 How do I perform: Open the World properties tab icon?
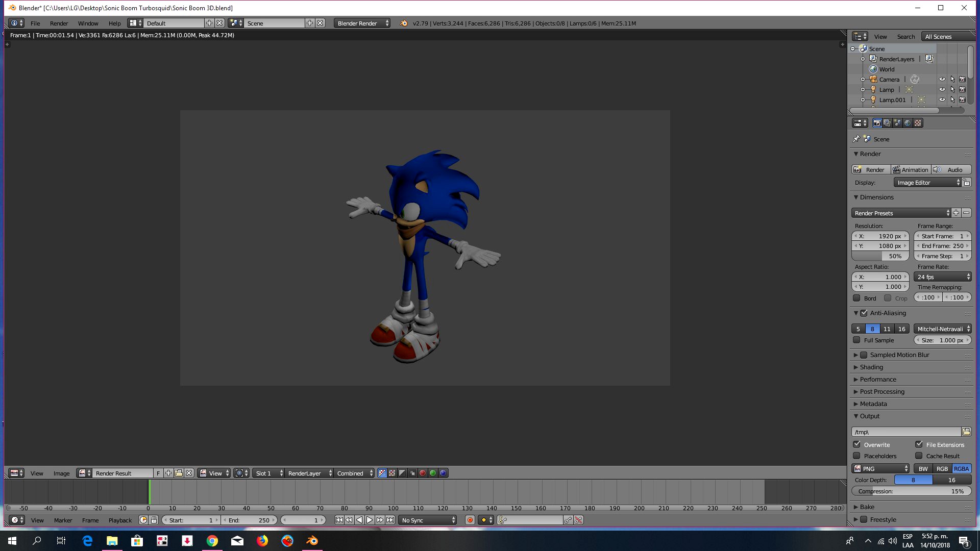coord(908,123)
